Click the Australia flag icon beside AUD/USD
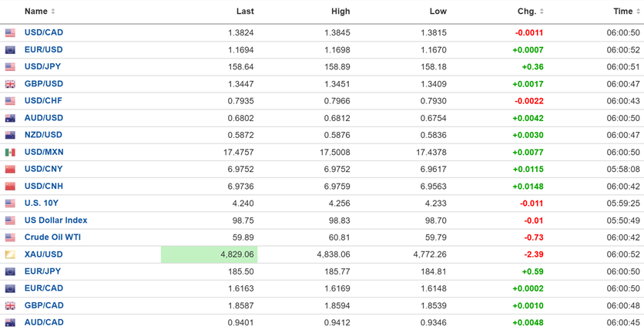 tap(10, 119)
